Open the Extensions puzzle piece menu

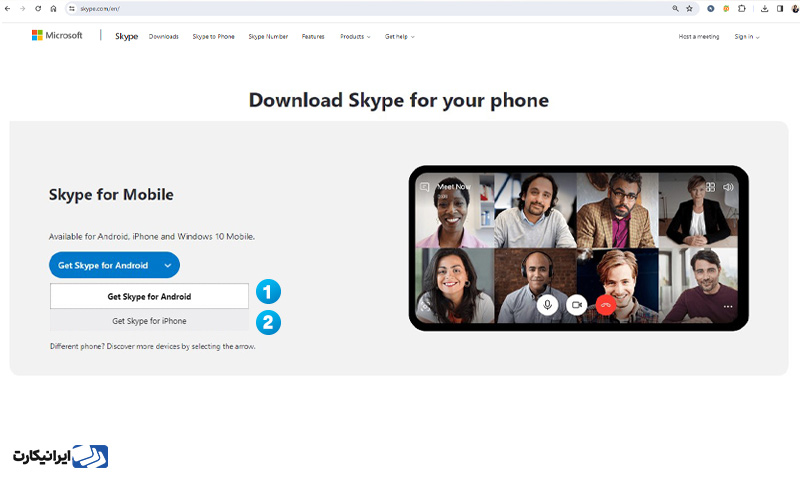pos(742,9)
